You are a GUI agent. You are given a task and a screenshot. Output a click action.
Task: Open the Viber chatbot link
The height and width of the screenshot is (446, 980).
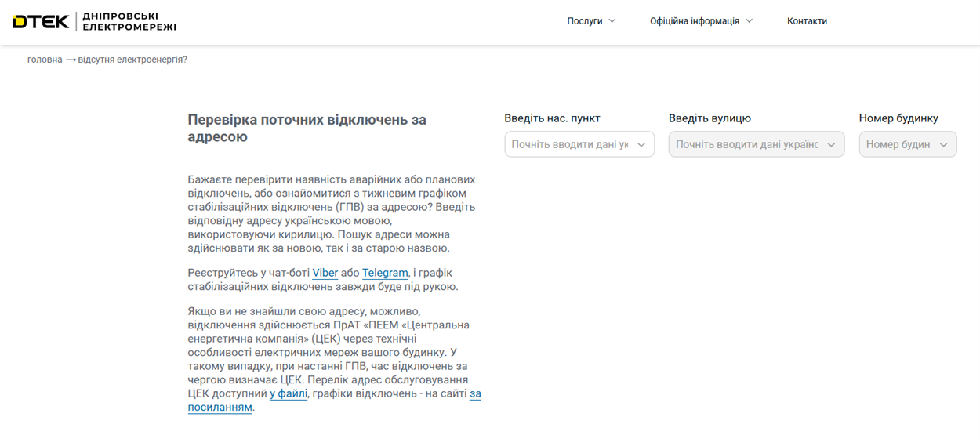click(325, 273)
